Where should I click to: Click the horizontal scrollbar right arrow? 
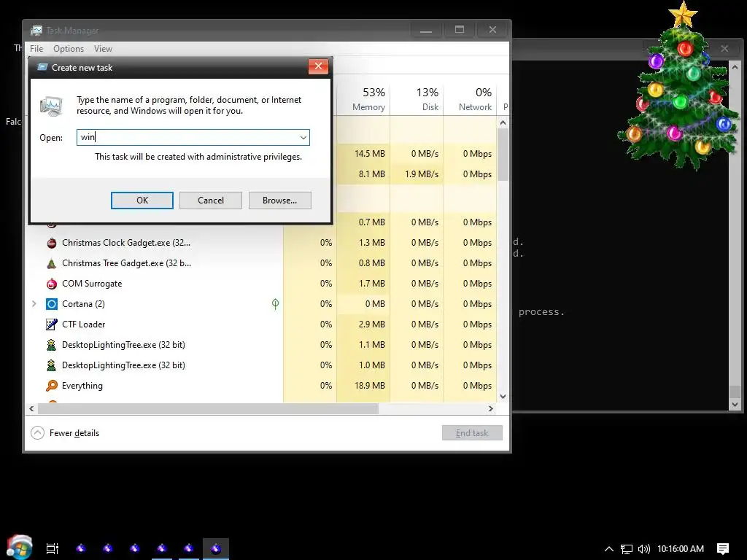click(x=491, y=408)
